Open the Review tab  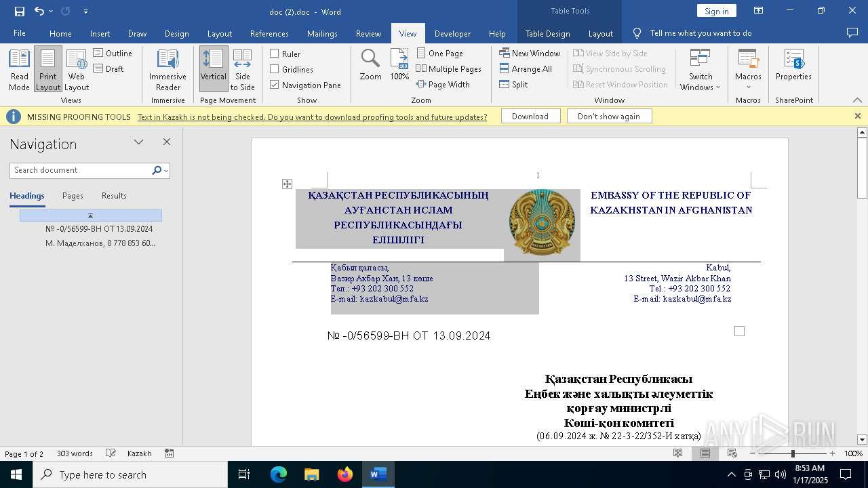coord(368,33)
